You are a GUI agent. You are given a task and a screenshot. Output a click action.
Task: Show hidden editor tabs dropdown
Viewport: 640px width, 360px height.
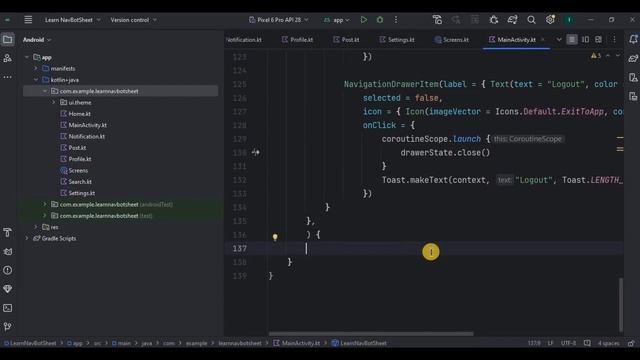[559, 40]
